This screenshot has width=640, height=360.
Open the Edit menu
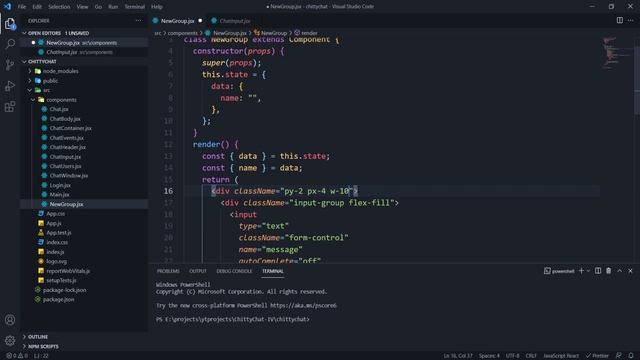tap(37, 7)
